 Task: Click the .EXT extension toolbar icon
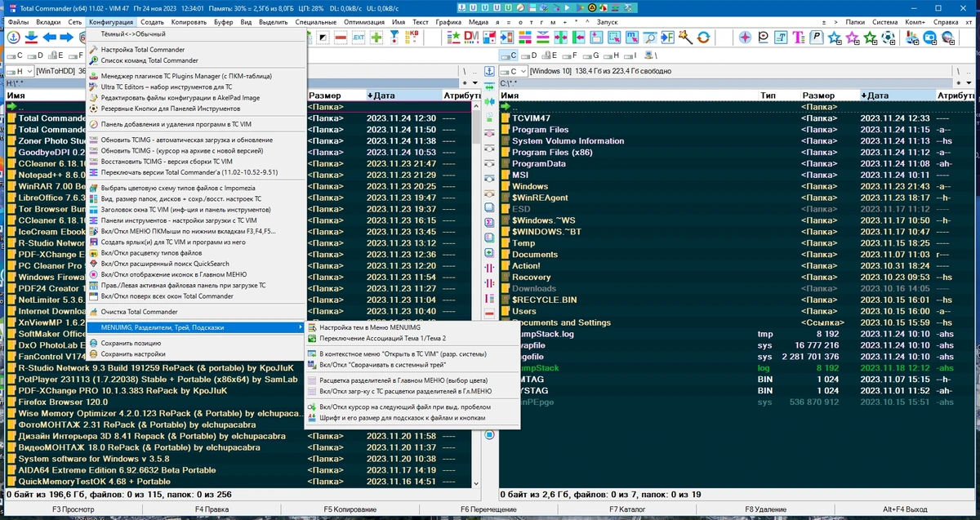(359, 37)
